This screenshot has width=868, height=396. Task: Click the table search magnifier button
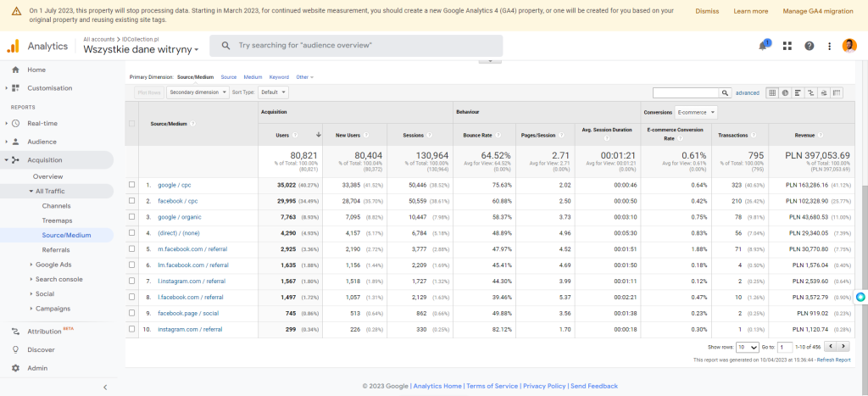[x=725, y=92]
